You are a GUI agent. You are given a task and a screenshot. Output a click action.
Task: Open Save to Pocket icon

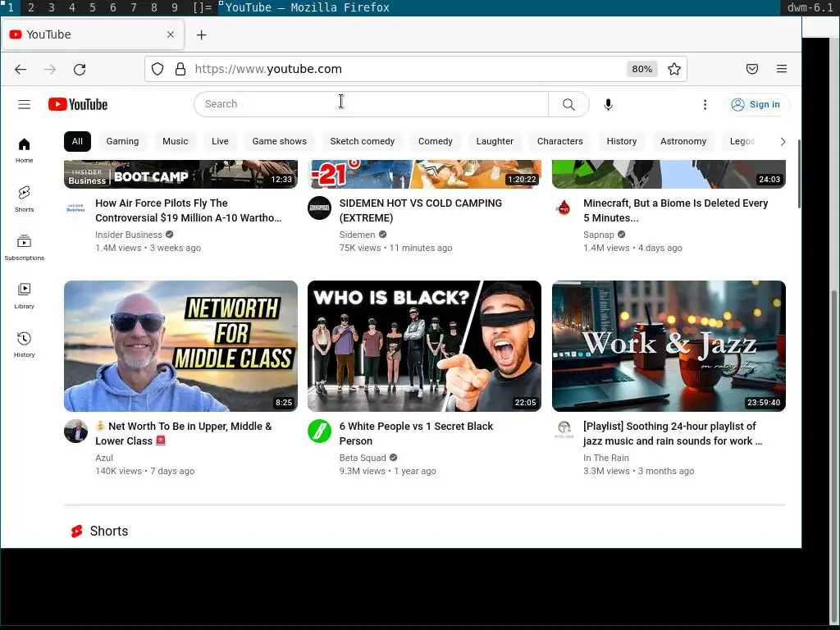tap(752, 69)
